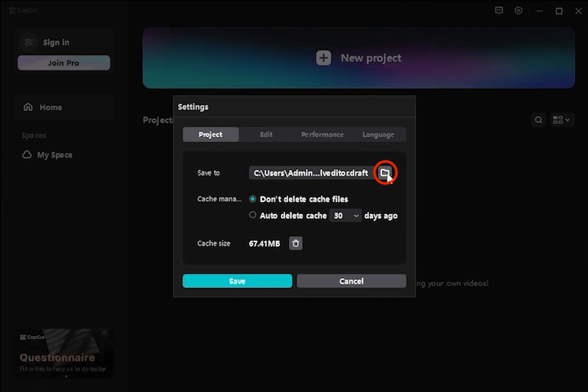Open the feedback message icon in title bar
The image size is (588, 392).
tap(499, 11)
